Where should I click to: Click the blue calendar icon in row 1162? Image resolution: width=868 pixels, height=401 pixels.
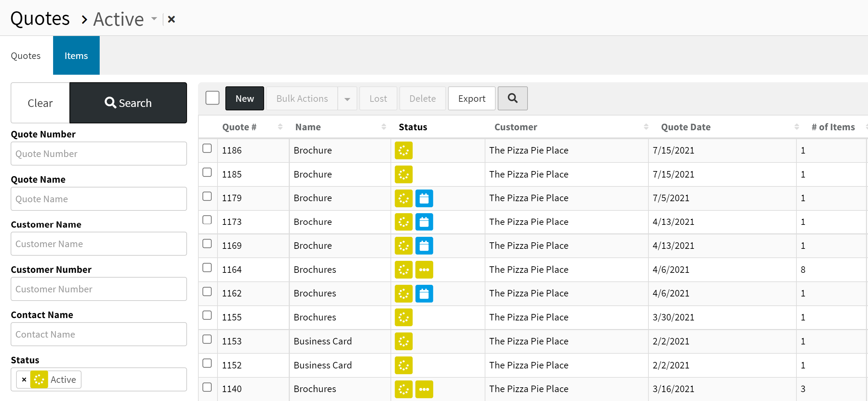tap(424, 294)
